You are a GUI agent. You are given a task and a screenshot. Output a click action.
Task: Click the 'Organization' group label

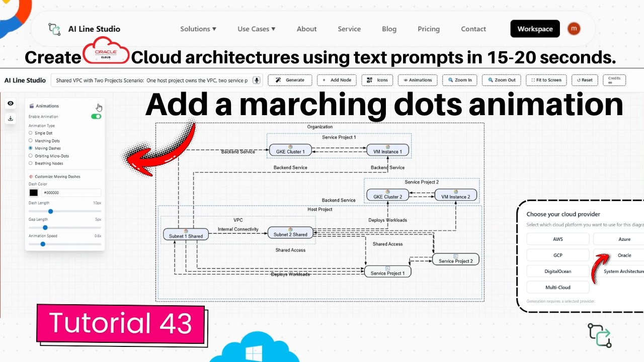(x=320, y=127)
